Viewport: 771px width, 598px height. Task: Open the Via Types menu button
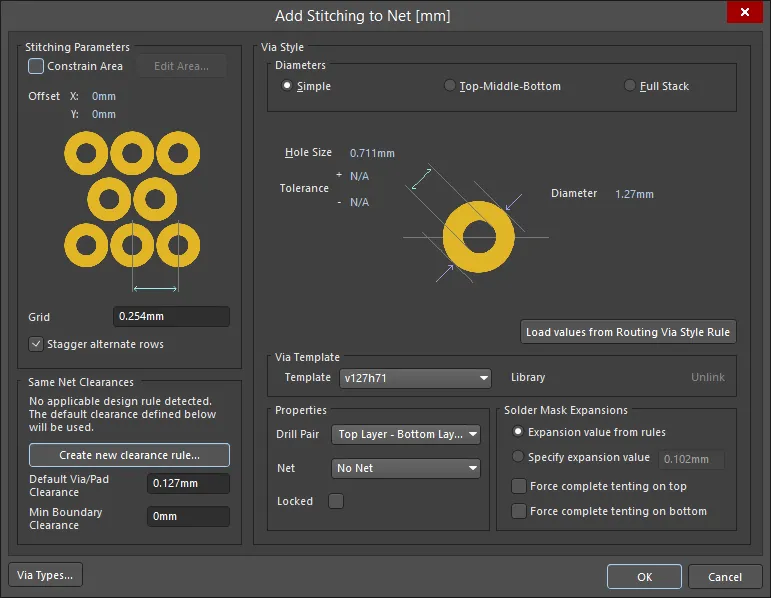point(46,575)
